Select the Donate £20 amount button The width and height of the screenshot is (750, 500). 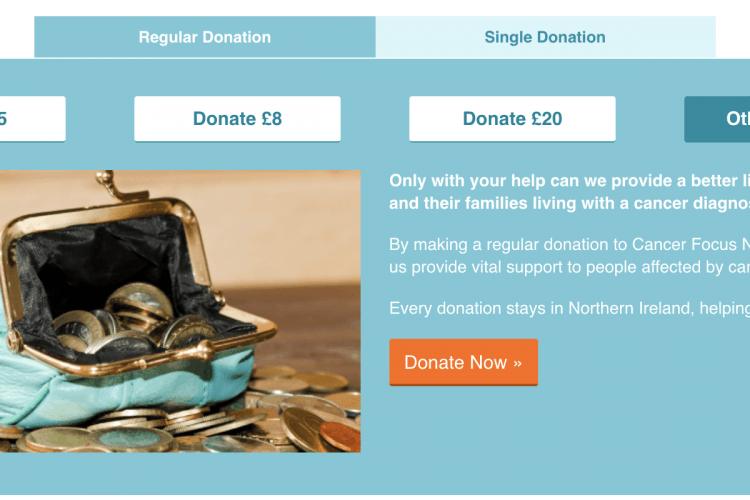click(512, 119)
